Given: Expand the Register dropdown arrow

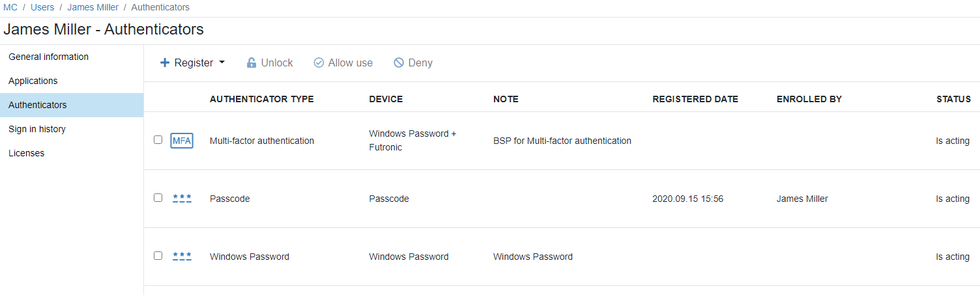Looking at the screenshot, I should click(x=222, y=63).
